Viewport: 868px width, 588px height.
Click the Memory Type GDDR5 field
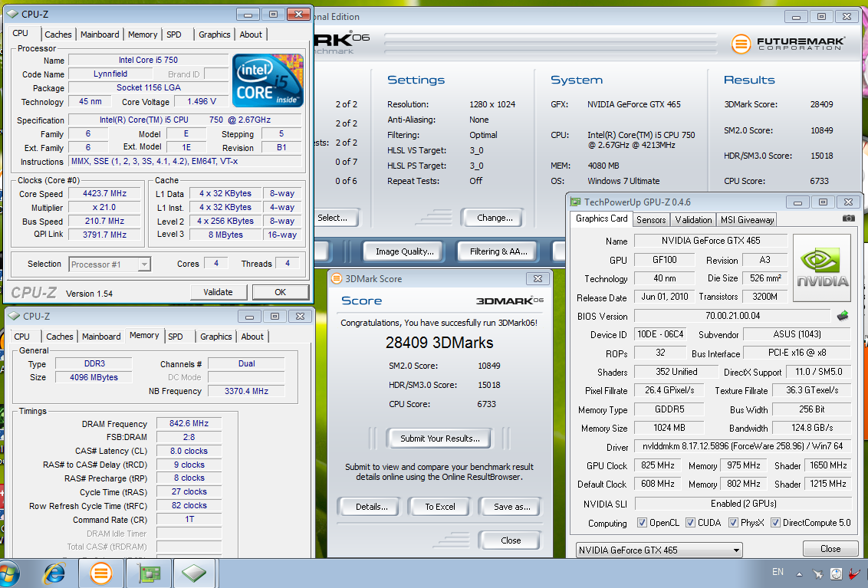coord(669,409)
